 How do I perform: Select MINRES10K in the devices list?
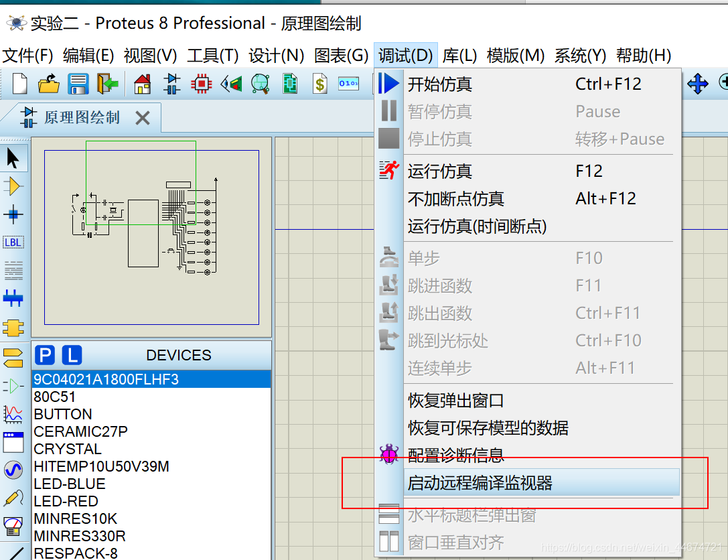point(151,518)
